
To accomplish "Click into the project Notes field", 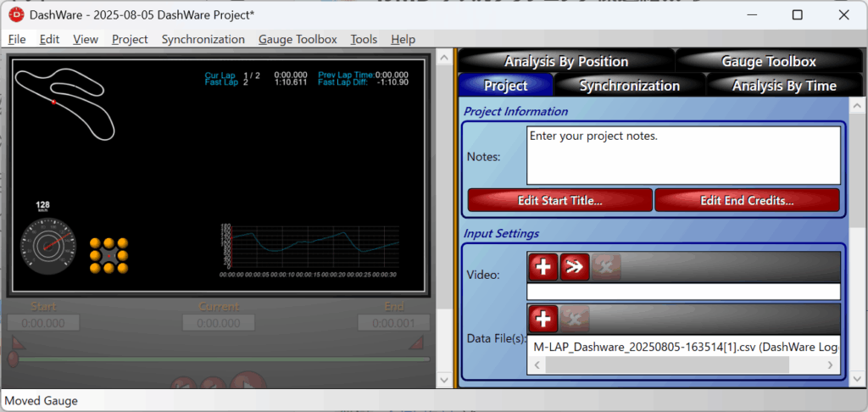I will click(x=684, y=155).
